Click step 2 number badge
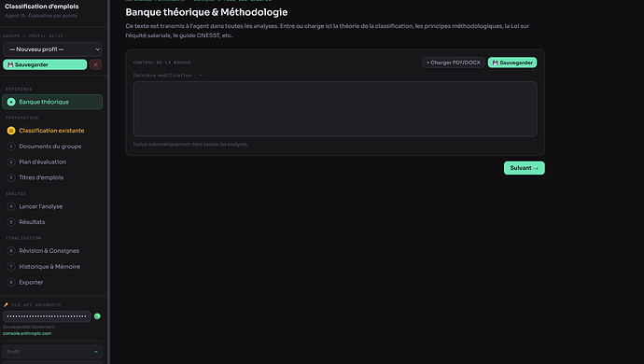Screen dimensions: 644x364 [x=11, y=161]
